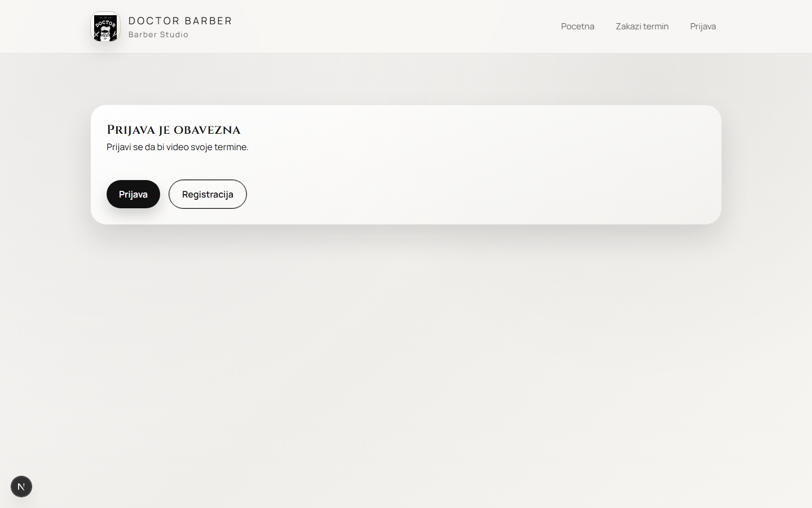Click the black Prijava button
The image size is (812, 508).
click(x=133, y=194)
